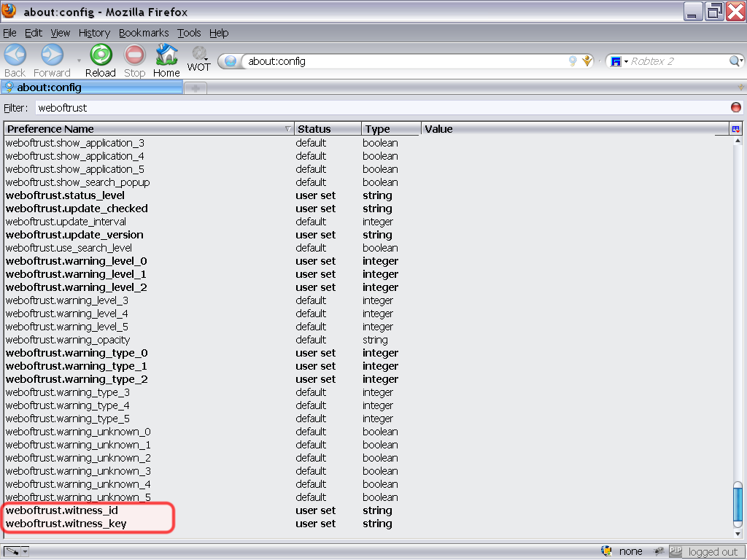747x560 pixels.
Task: Go back using the Back arrow button
Action: click(15, 55)
